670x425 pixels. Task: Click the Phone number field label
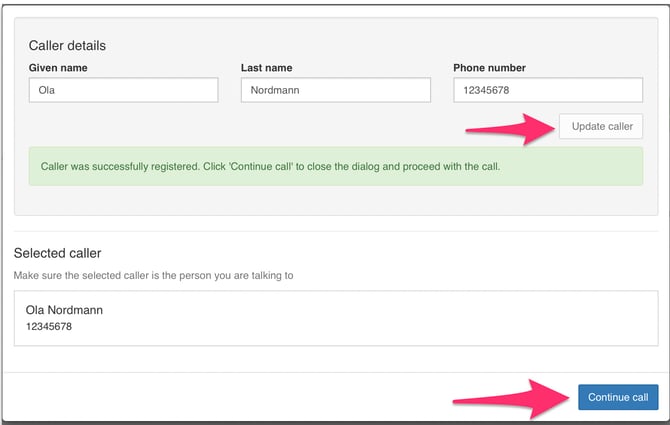tap(489, 68)
